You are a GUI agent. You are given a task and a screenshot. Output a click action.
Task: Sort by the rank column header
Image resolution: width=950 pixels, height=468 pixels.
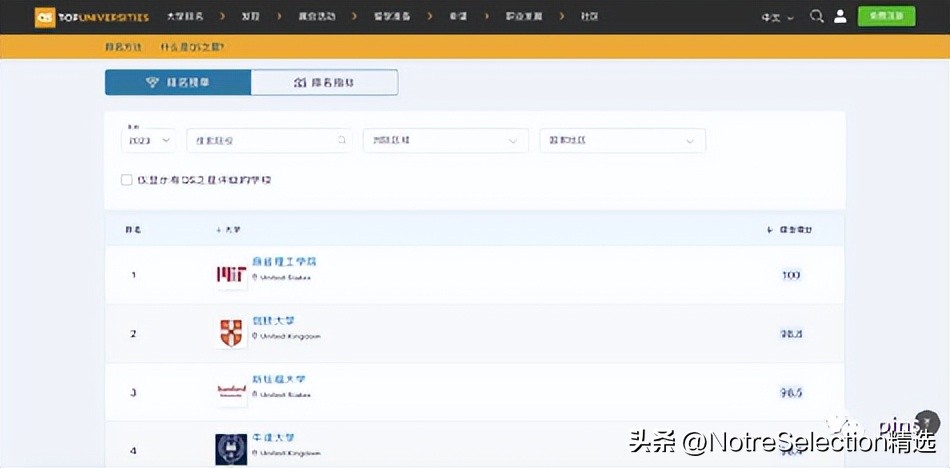tap(133, 230)
